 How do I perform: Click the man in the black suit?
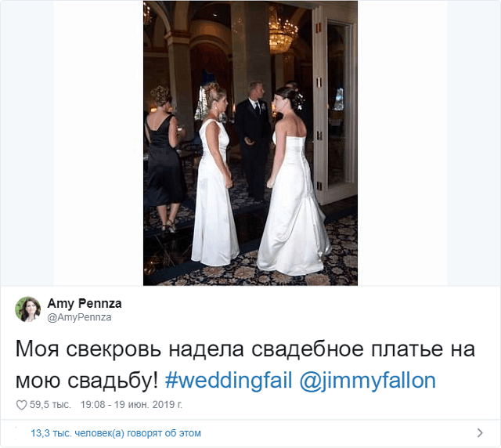[x=254, y=141]
